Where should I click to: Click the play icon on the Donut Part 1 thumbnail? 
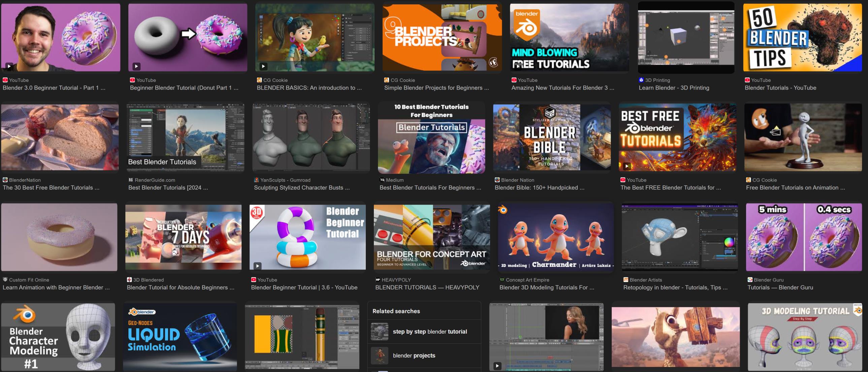[136, 66]
